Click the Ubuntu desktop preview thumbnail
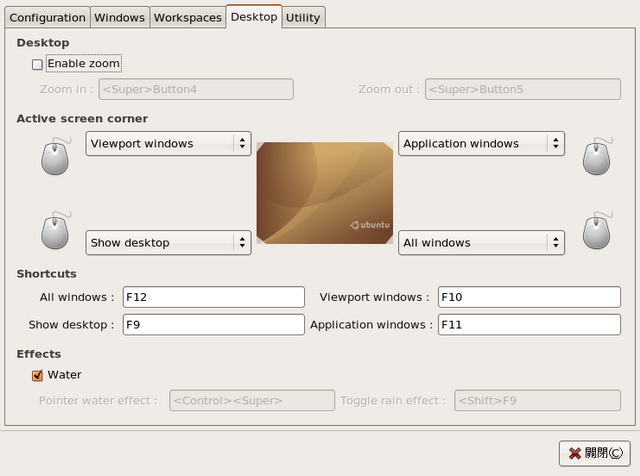 pyautogui.click(x=325, y=193)
